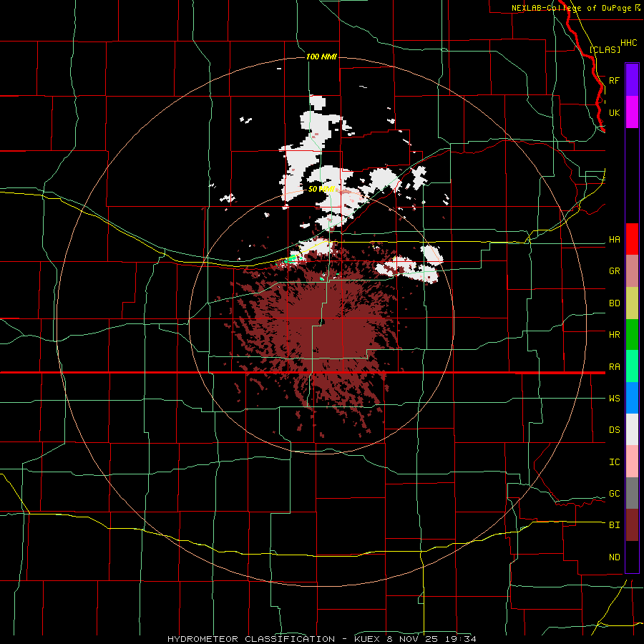Click the radar site black dot at center

click(x=321, y=321)
